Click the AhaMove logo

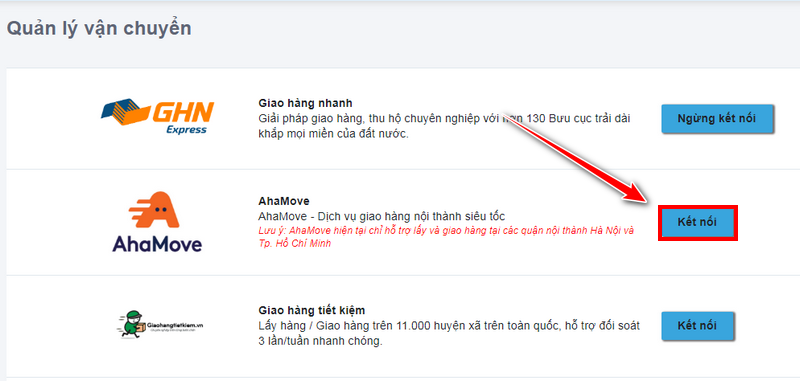coord(157,222)
